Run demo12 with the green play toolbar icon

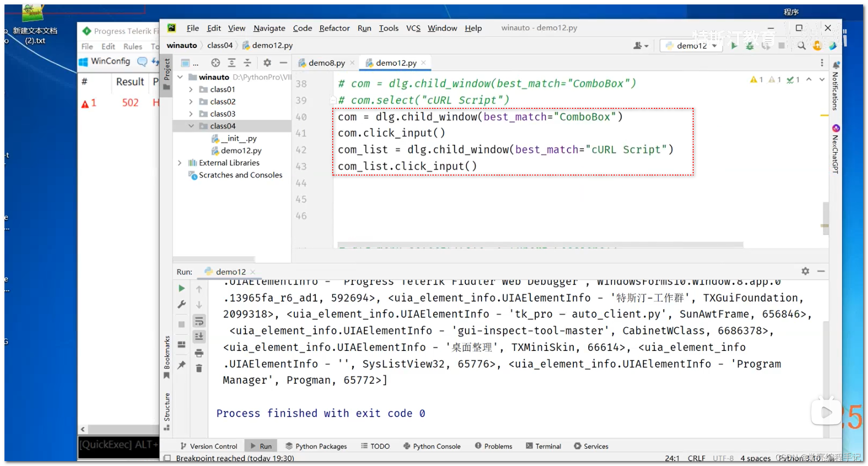click(x=735, y=45)
